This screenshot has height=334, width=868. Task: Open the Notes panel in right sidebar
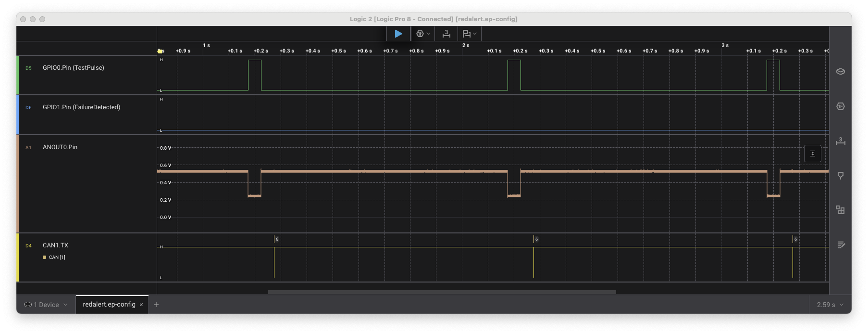click(840, 245)
